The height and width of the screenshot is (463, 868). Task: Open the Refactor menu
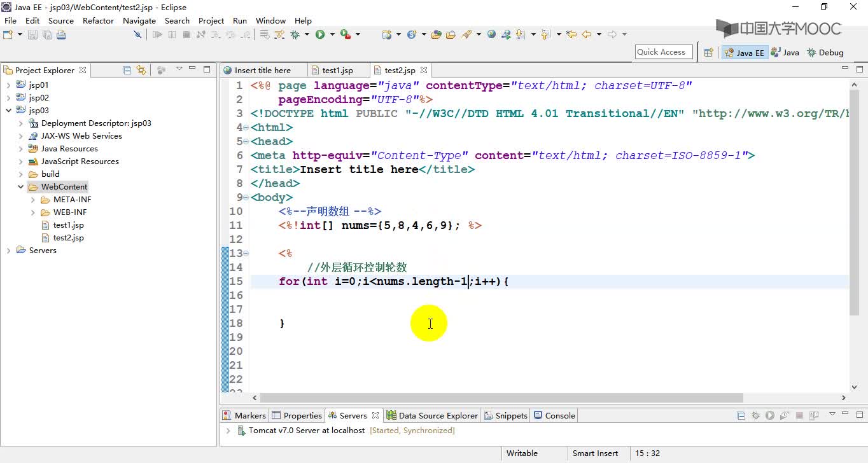coord(98,20)
